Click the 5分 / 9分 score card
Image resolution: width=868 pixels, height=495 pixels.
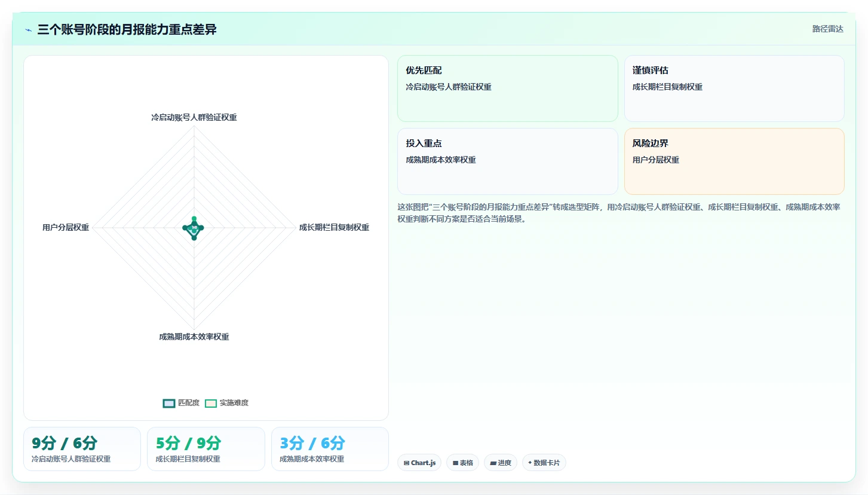click(x=206, y=449)
